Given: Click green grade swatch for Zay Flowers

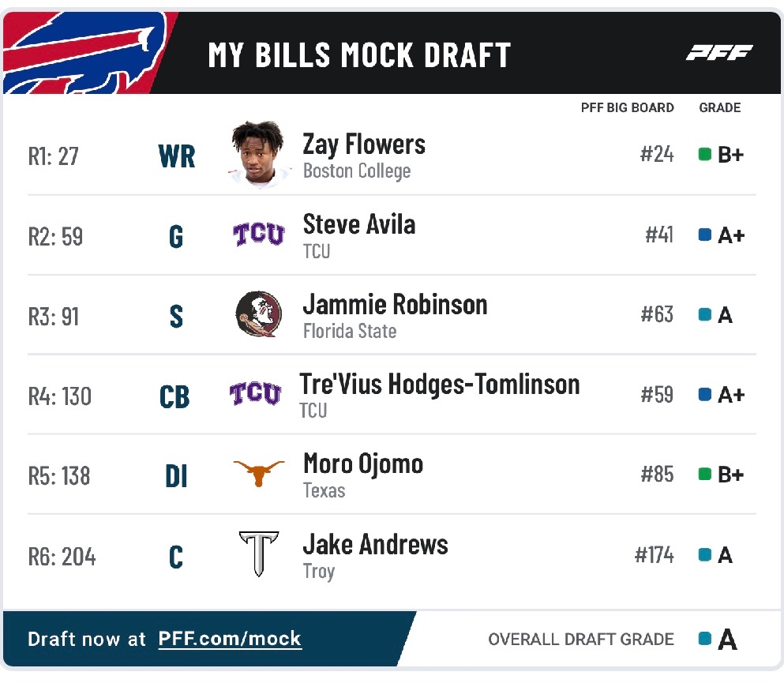Looking at the screenshot, I should (704, 154).
